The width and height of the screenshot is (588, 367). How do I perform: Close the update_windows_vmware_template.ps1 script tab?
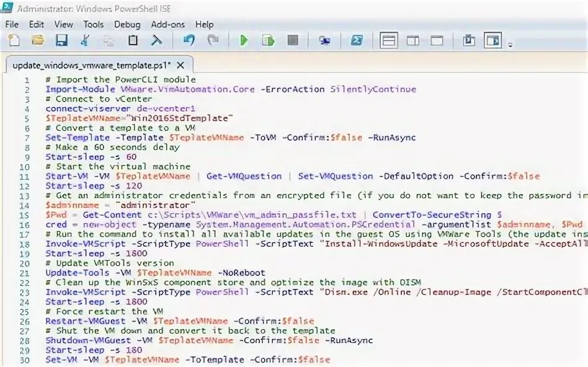point(180,65)
